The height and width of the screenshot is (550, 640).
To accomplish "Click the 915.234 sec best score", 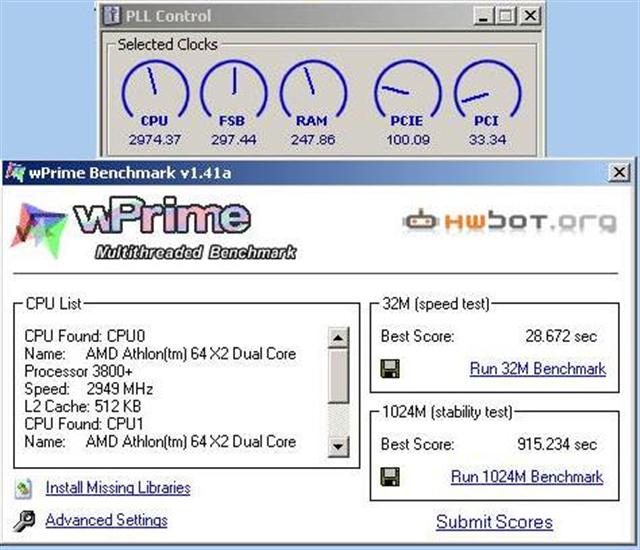I will [557, 444].
